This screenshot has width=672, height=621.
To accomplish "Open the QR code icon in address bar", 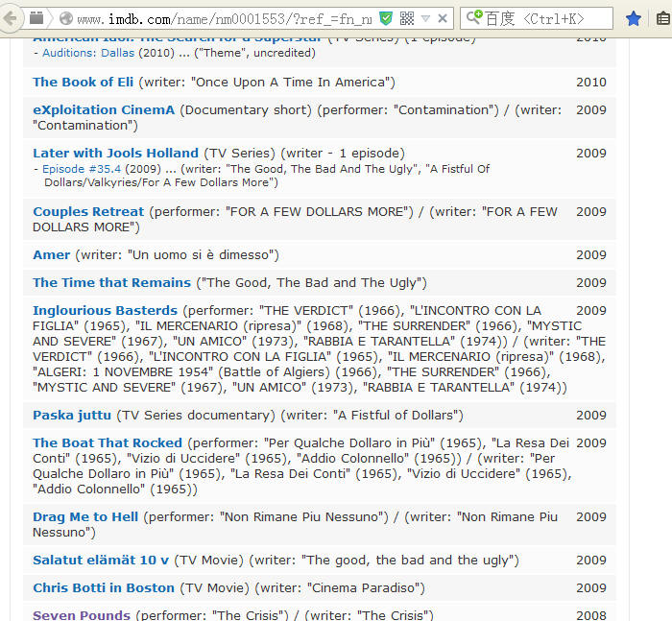I will point(407,18).
